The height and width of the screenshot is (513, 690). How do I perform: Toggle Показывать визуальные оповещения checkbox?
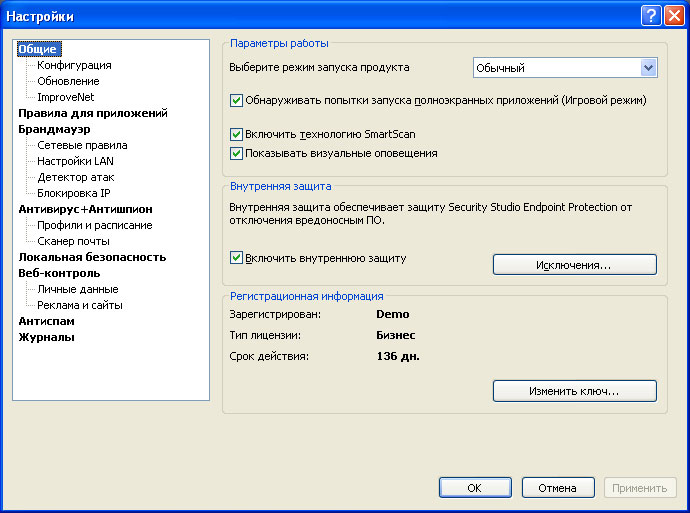point(237,154)
